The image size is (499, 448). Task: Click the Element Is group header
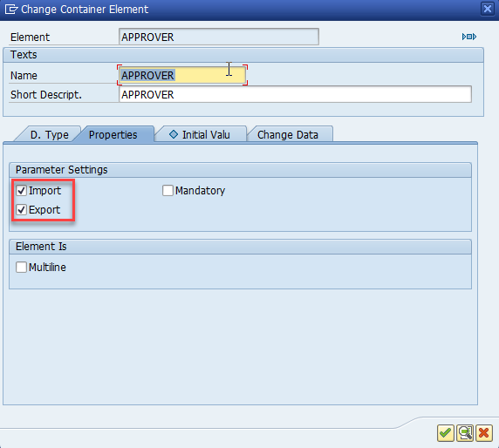(240, 247)
